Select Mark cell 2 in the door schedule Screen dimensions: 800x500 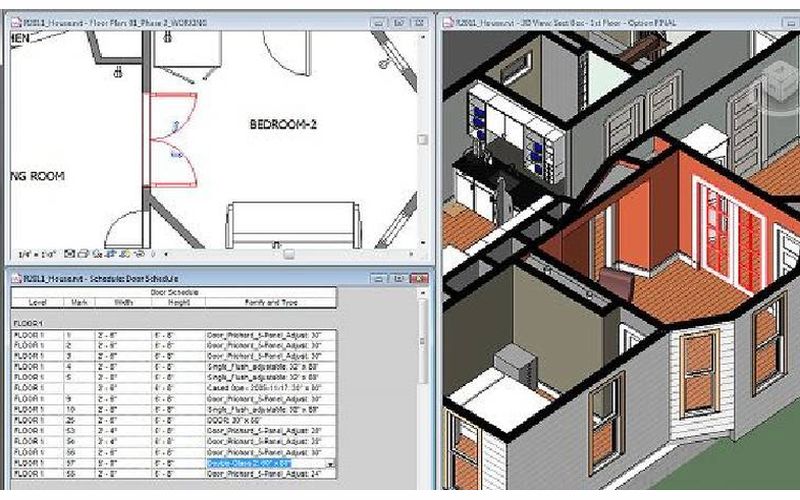pyautogui.click(x=80, y=346)
